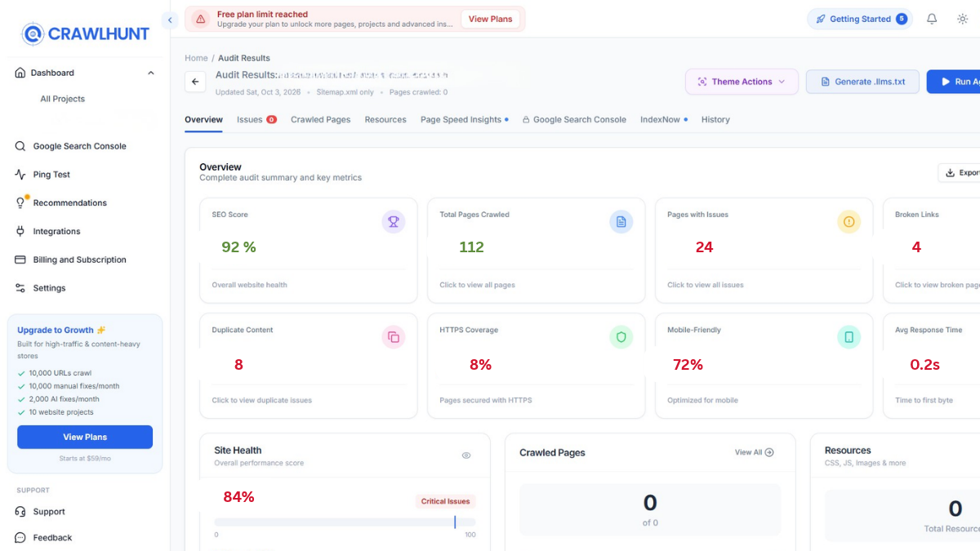Click 'Starts at $59/mo' text
Screen dimensions: 980x551
(85, 459)
